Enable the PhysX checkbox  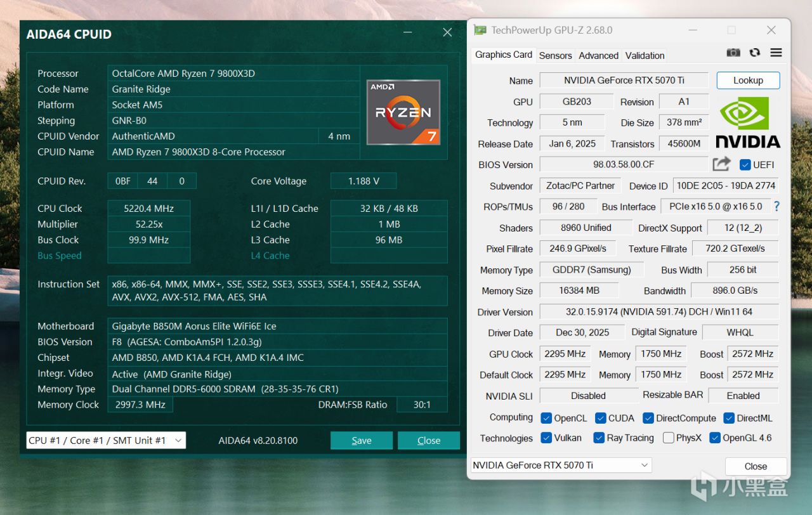(x=668, y=438)
